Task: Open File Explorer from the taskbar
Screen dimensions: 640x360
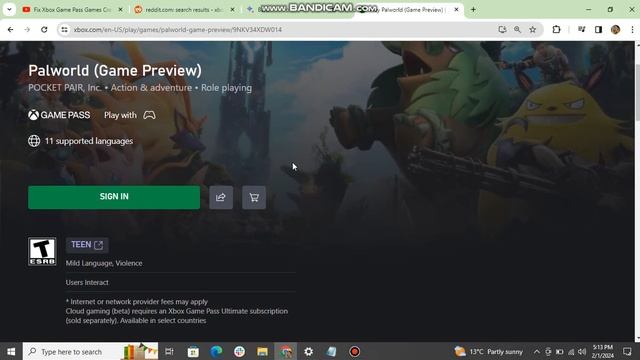Action: pyautogui.click(x=262, y=351)
